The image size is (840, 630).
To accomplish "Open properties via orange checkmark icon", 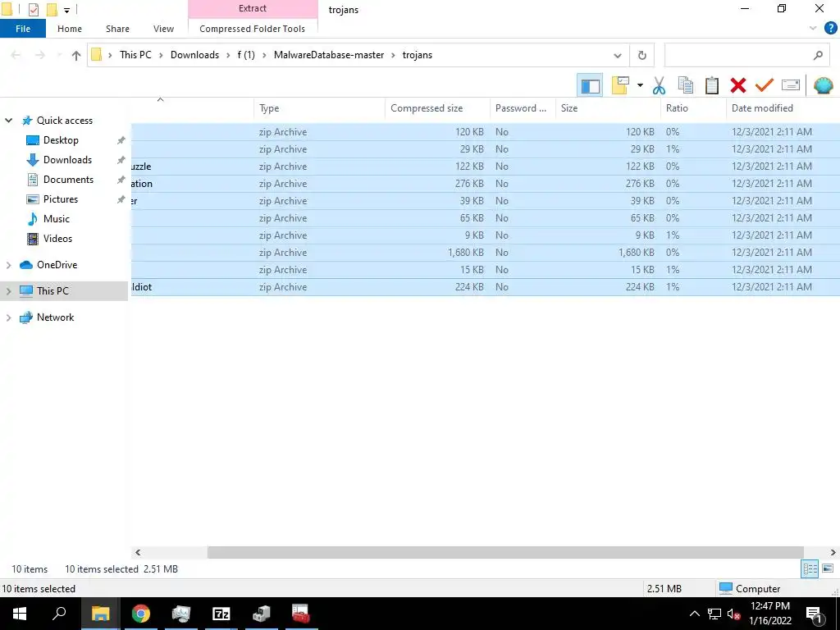I will point(764,85).
